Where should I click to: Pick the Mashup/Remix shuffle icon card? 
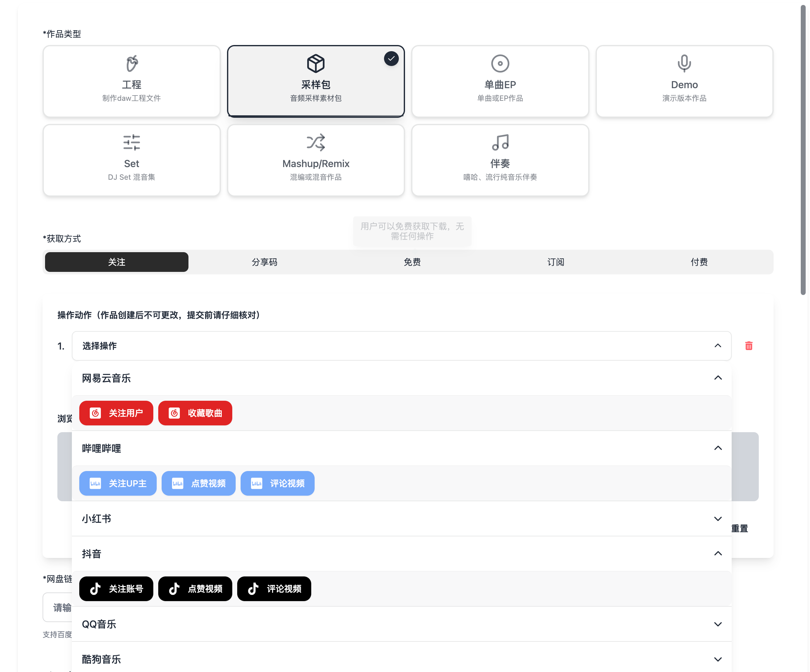tap(316, 160)
